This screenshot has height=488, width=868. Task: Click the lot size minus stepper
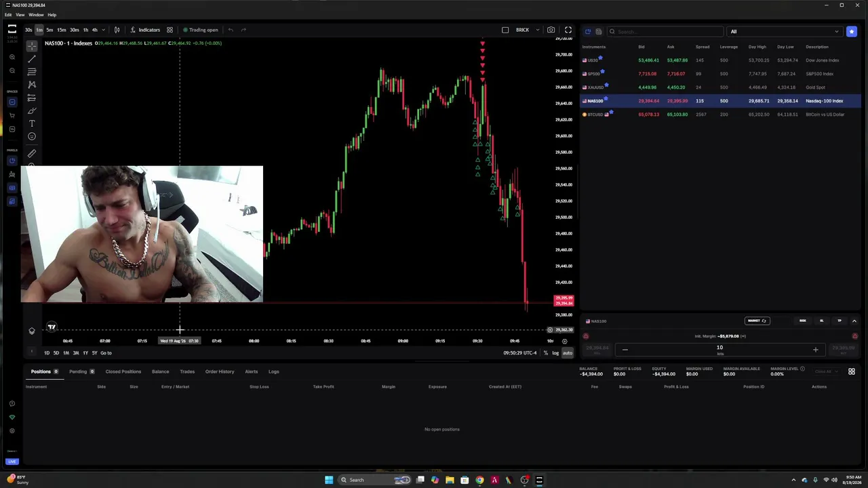[x=625, y=350]
